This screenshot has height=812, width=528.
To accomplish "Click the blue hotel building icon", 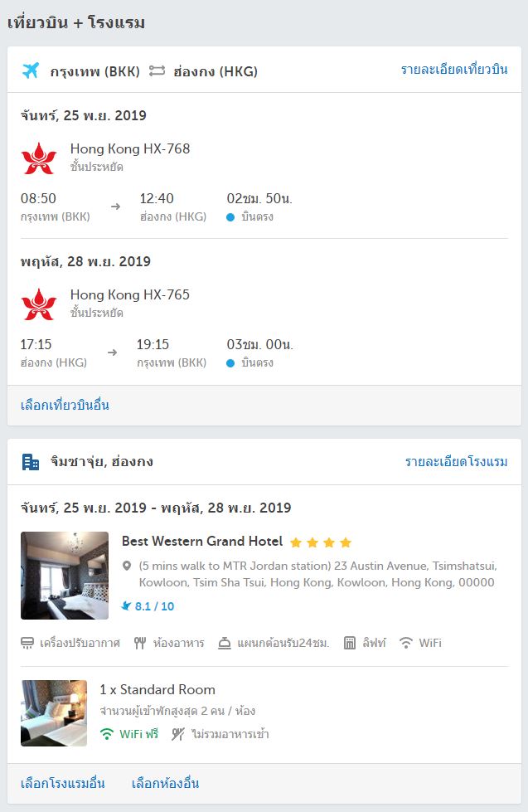I will [31, 462].
